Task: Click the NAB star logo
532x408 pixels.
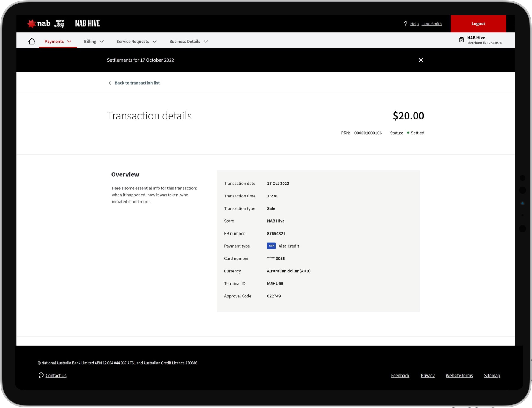Action: coord(31,24)
